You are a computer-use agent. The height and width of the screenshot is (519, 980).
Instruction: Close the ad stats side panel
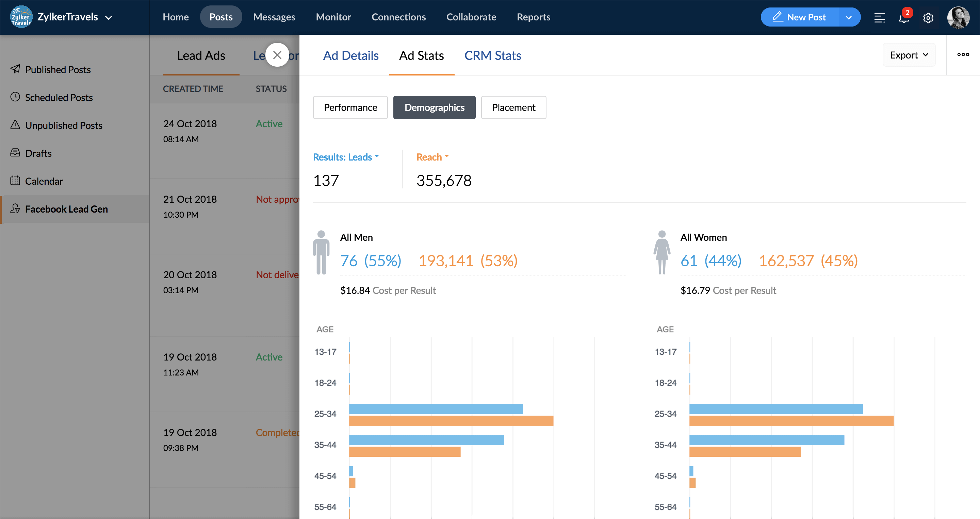[x=277, y=55]
